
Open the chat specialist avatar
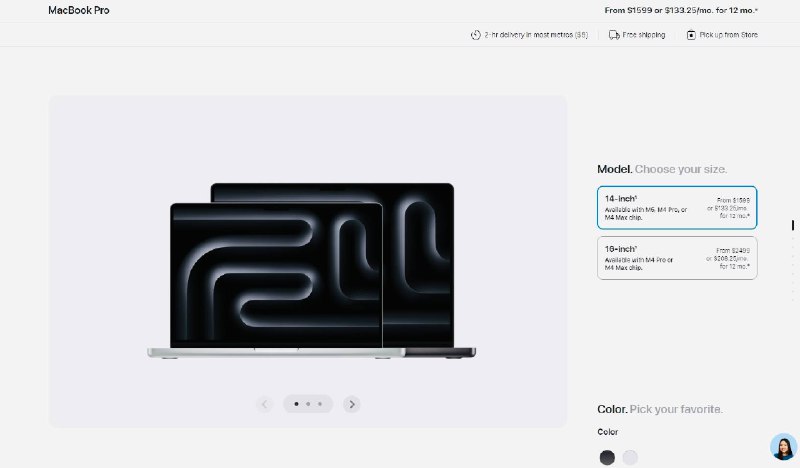[783, 447]
